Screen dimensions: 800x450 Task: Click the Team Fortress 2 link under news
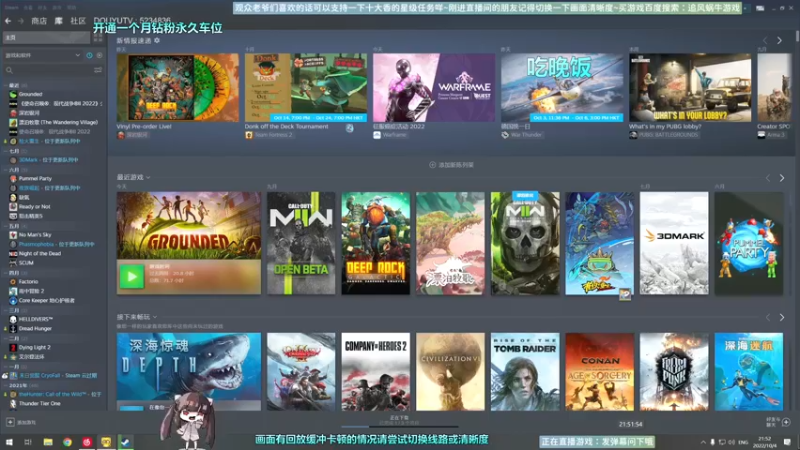tap(273, 135)
